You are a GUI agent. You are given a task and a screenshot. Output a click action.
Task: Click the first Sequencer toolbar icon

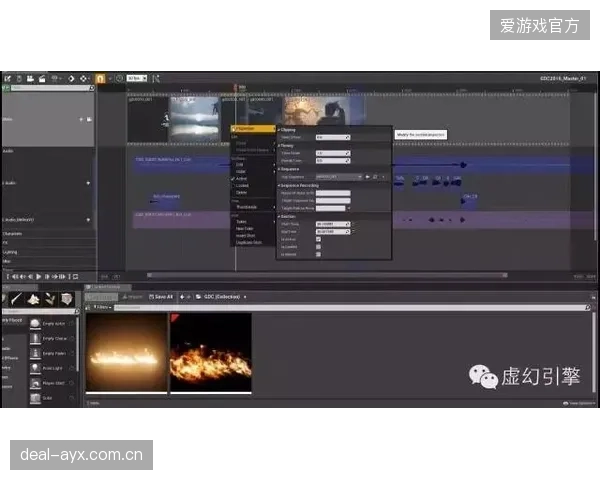pos(7,79)
